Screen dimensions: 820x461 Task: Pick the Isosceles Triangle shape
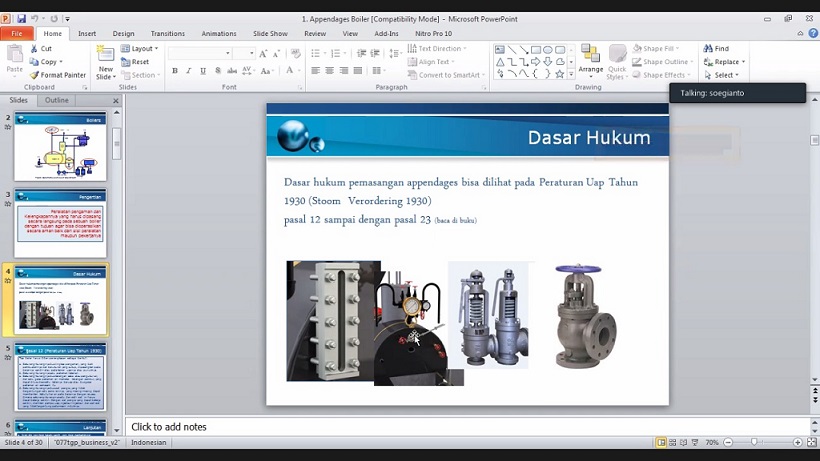pyautogui.click(x=500, y=62)
